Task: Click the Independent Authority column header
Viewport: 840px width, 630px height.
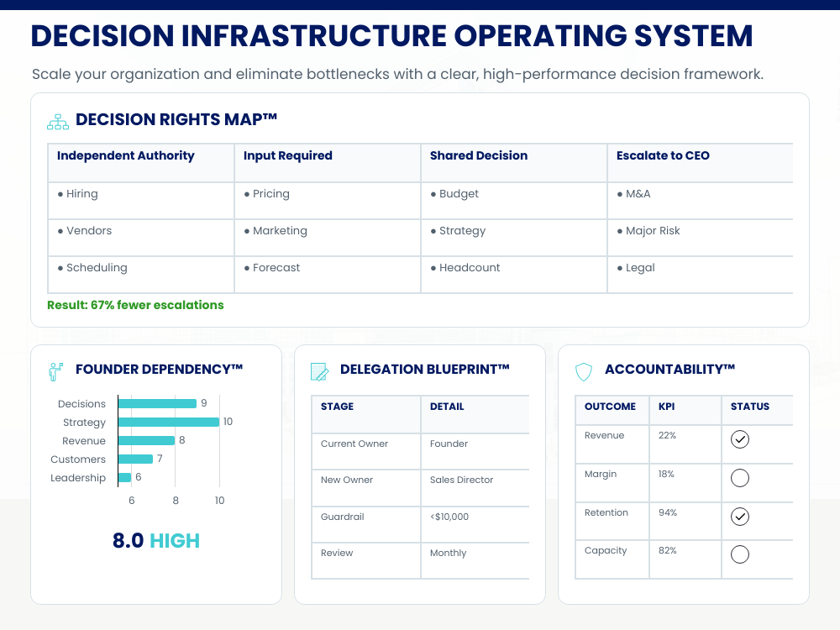Action: tap(141, 163)
